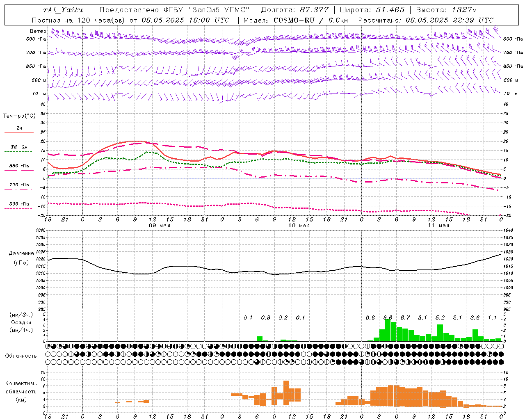Click the 0.2 precipitation amount

click(283, 318)
